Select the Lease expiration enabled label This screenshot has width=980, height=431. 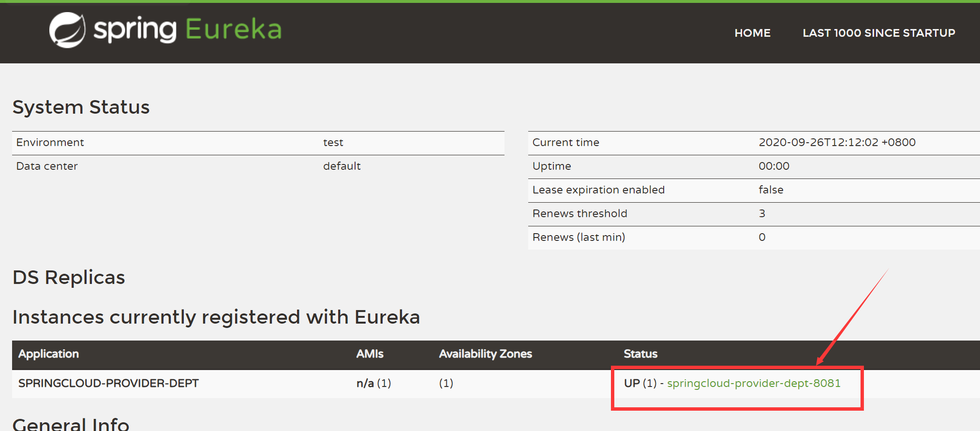(x=599, y=190)
